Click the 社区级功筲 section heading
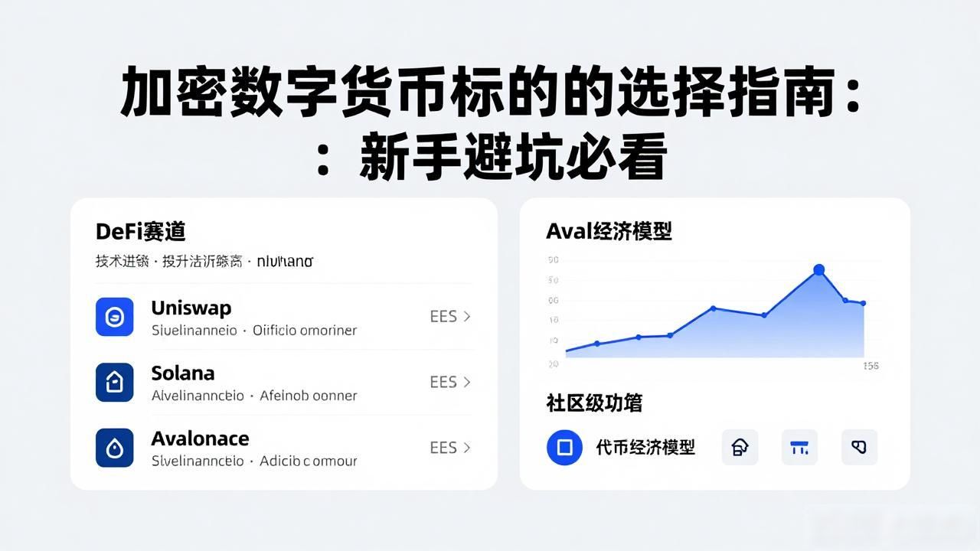The image size is (980, 551). click(x=594, y=403)
